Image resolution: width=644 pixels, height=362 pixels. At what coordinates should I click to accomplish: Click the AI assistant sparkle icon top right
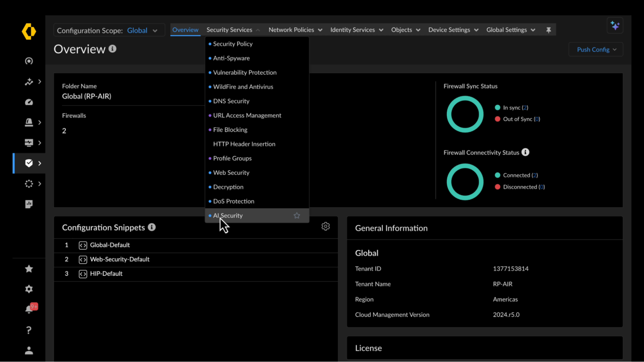[615, 26]
